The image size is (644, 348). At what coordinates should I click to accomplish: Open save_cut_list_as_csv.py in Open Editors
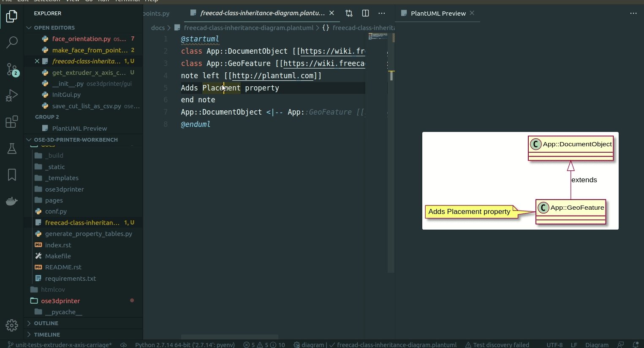[83, 106]
